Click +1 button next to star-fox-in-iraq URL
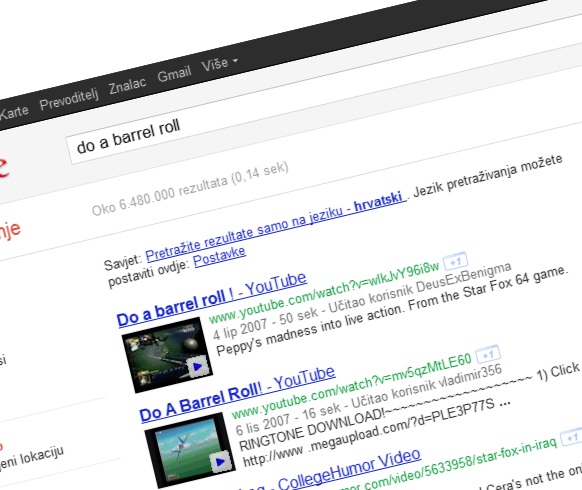Screen dimensions: 582x490 [x=572, y=437]
